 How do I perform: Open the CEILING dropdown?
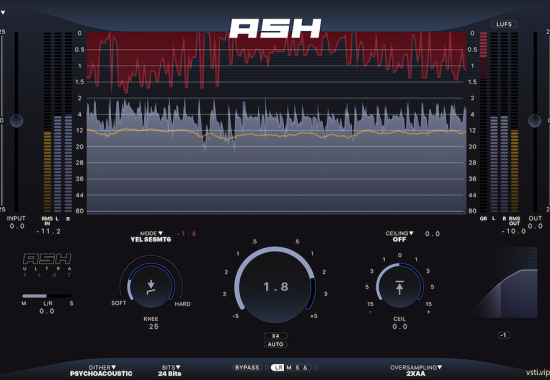click(399, 236)
